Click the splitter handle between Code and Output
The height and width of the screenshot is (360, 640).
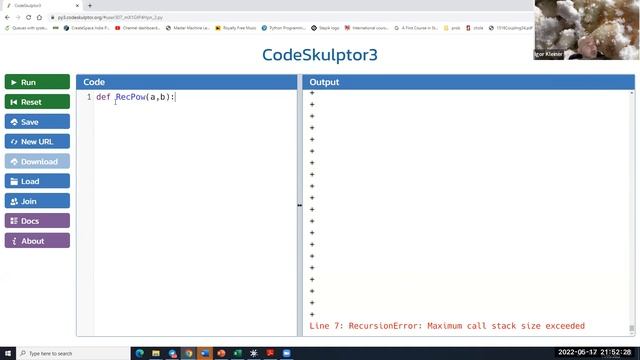coord(300,205)
